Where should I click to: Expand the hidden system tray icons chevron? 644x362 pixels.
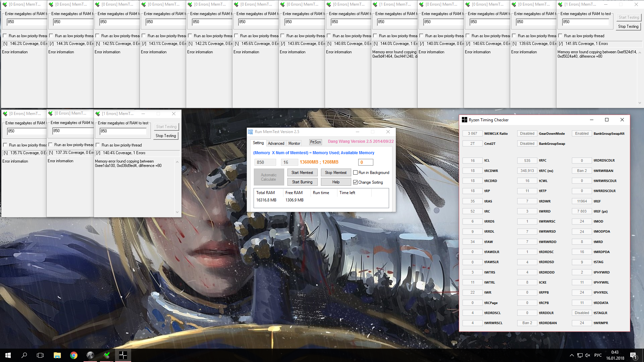pos(572,355)
